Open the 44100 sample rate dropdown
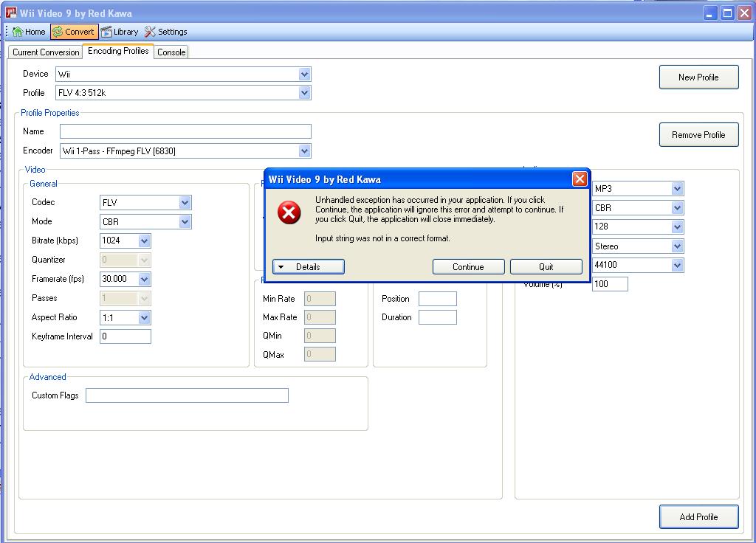756x543 pixels. pos(678,265)
